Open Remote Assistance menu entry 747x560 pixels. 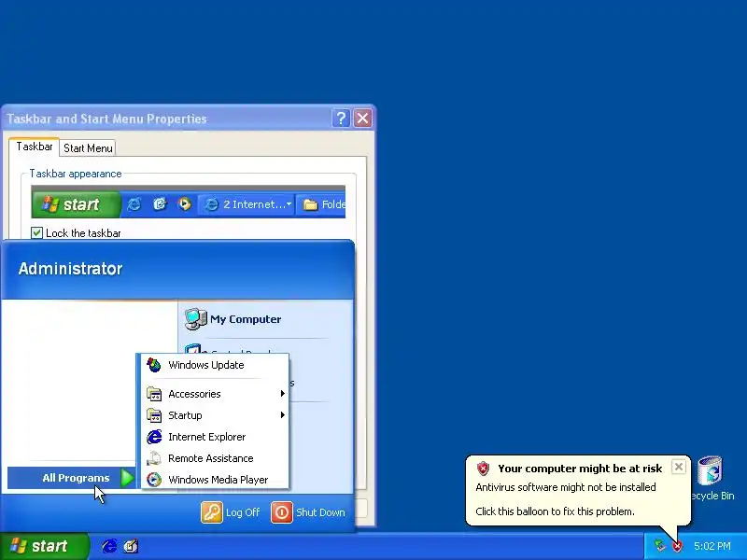pyautogui.click(x=215, y=458)
